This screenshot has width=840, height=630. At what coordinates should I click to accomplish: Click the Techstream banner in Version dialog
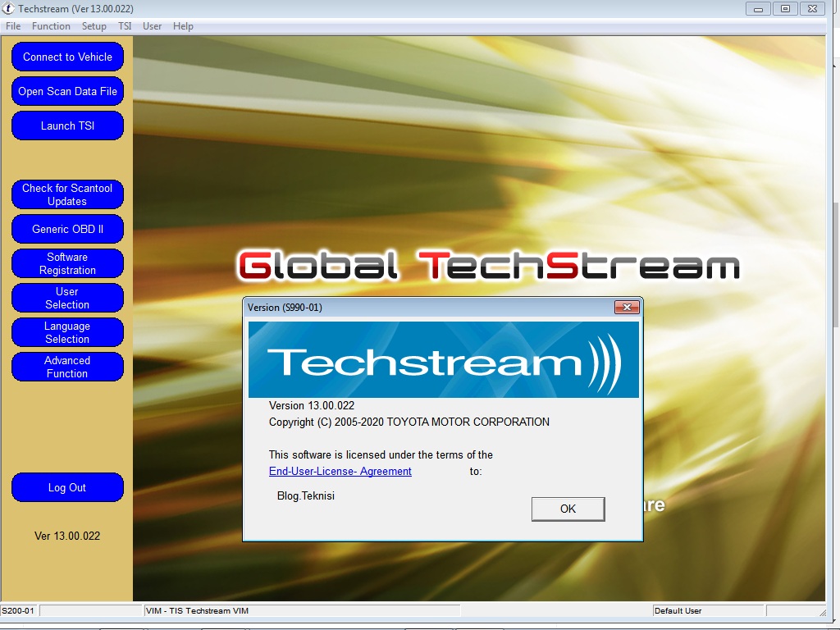pyautogui.click(x=444, y=359)
